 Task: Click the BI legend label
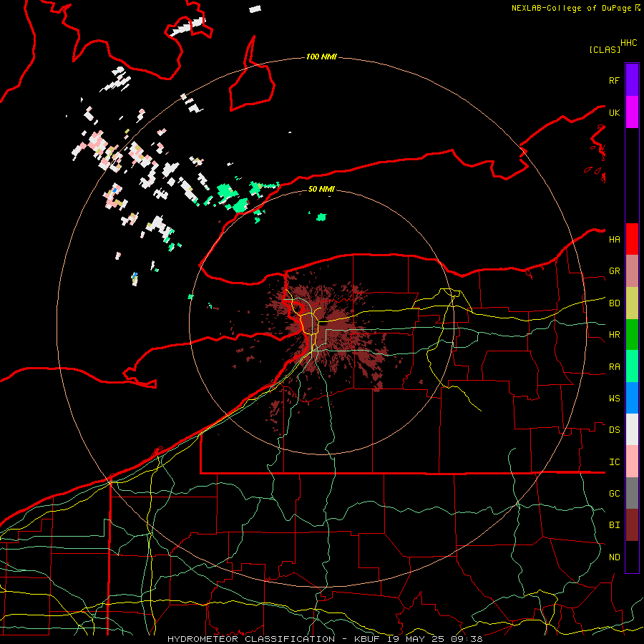tap(614, 525)
